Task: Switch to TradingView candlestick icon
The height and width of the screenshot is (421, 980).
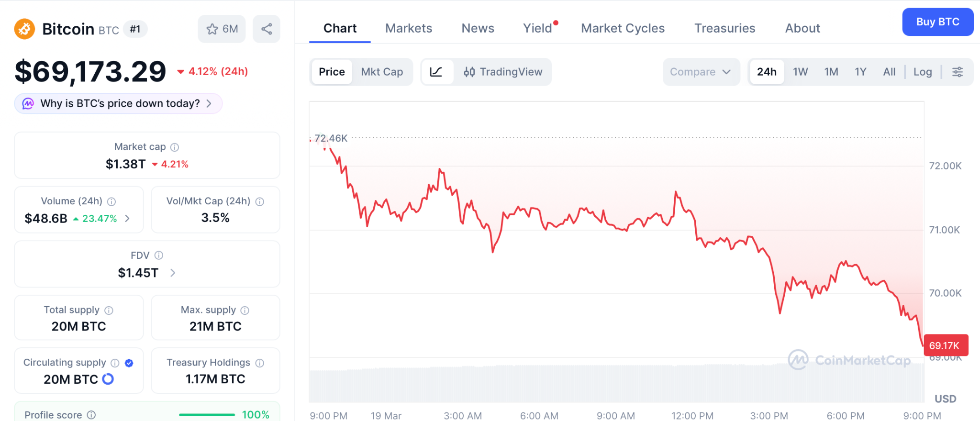Action: (469, 72)
